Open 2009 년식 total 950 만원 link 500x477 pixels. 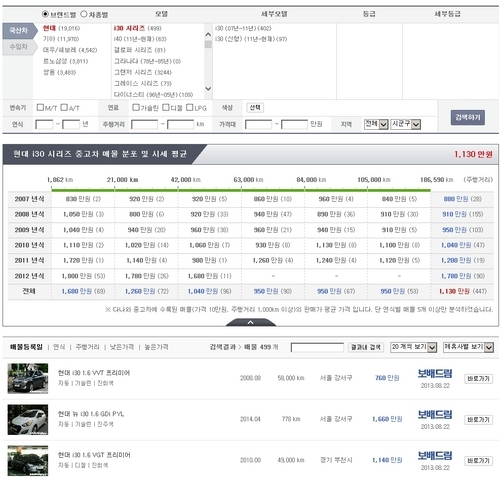[454, 230]
